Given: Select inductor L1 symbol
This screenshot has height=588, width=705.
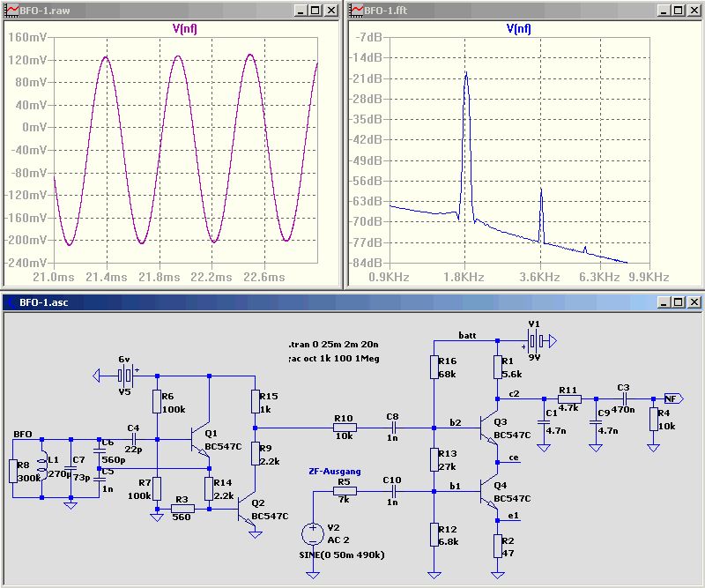Looking at the screenshot, I should coord(41,466).
